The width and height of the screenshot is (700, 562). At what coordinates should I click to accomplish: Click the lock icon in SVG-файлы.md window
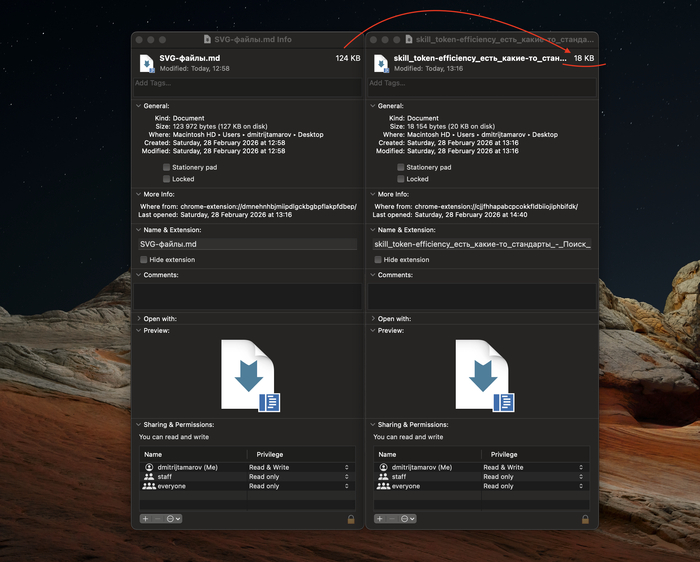(351, 519)
